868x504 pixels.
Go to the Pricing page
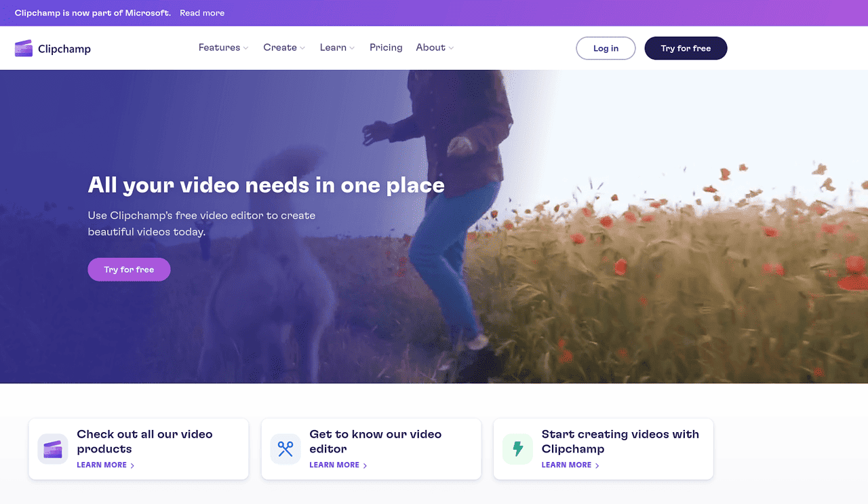click(x=386, y=47)
